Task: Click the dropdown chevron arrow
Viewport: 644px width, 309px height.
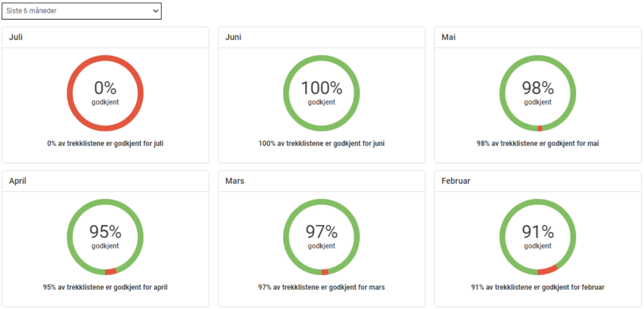Action: click(x=156, y=11)
